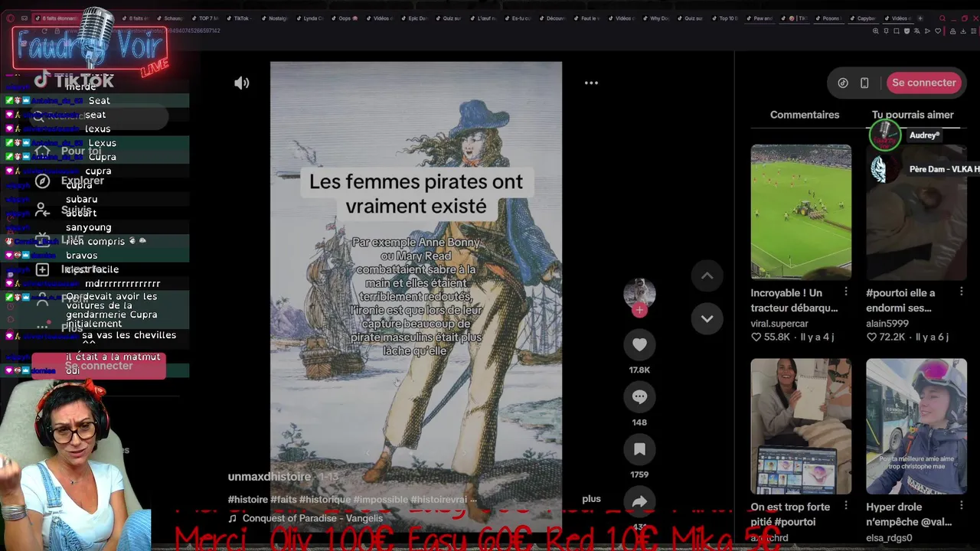Open the viral.supercar profile link
Viewport: 980px width, 551px height.
tap(779, 324)
